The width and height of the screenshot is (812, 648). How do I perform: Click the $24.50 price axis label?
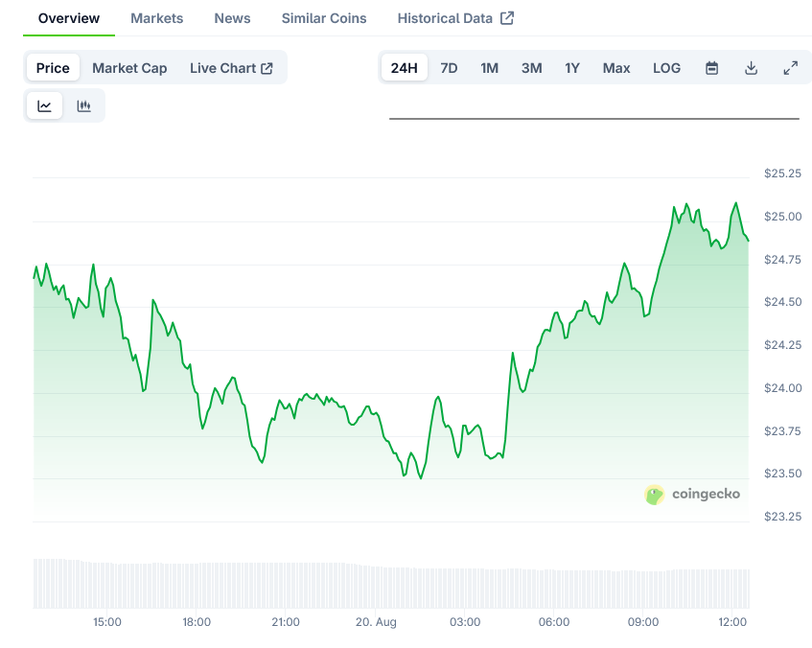[782, 302]
